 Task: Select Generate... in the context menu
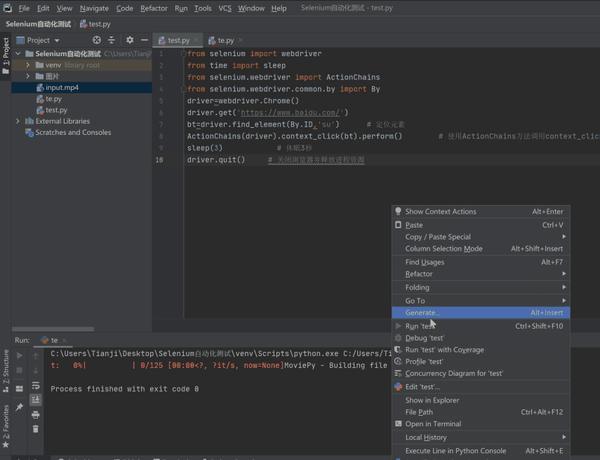click(421, 313)
